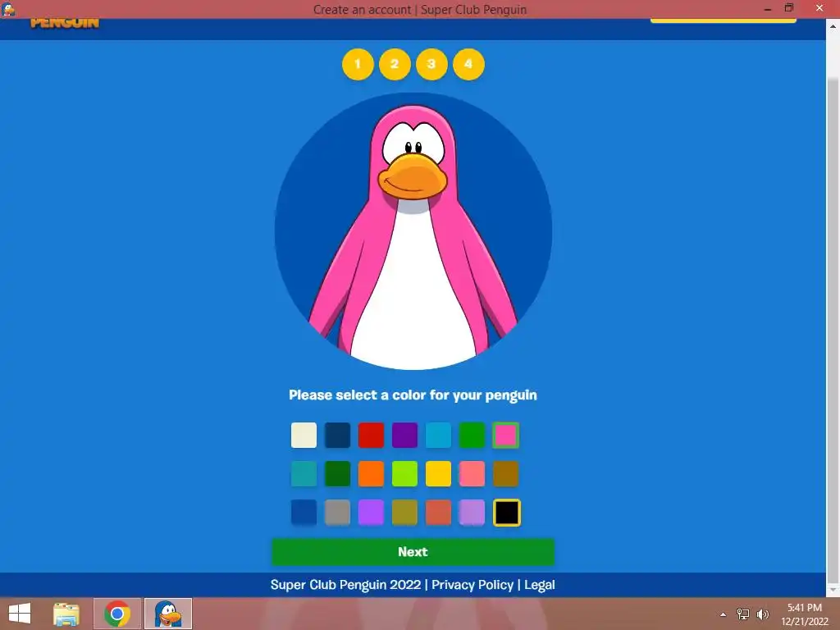Image resolution: width=840 pixels, height=630 pixels.
Task: Open the Privacy Policy link
Action: click(x=472, y=585)
